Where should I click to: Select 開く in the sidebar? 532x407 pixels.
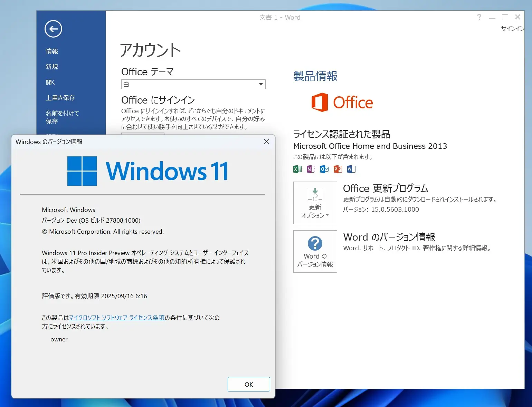[50, 82]
